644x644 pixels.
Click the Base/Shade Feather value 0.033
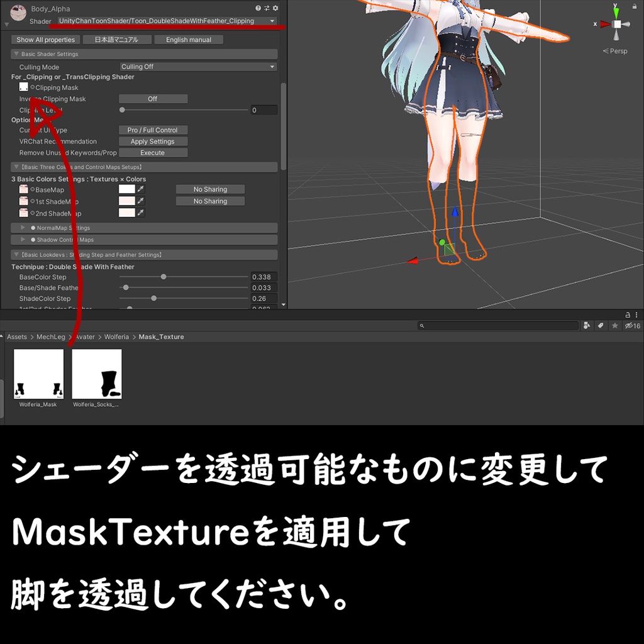point(264,288)
